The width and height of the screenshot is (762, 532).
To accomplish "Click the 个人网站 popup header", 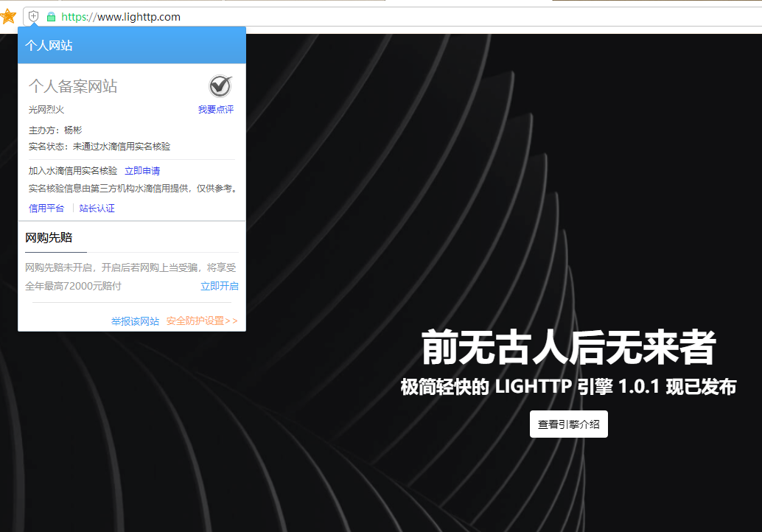I will click(132, 45).
